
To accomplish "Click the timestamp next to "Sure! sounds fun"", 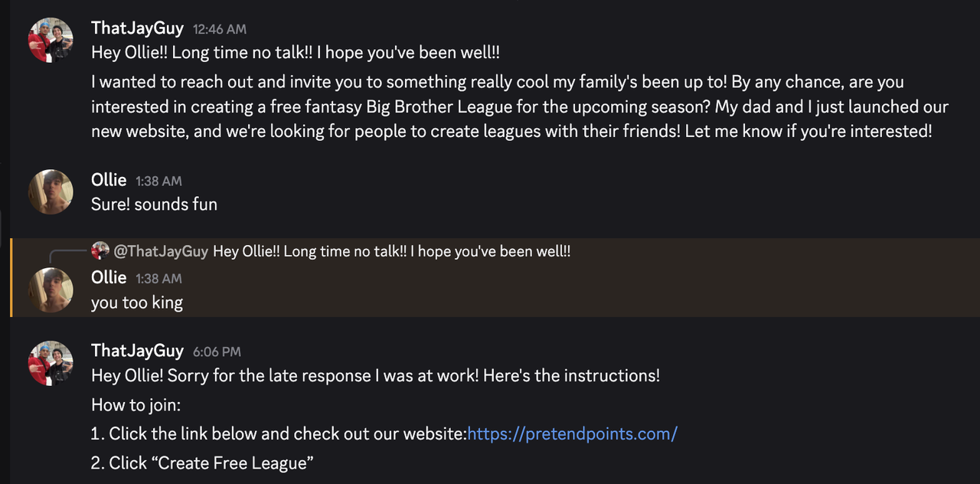I will pyautogui.click(x=158, y=181).
